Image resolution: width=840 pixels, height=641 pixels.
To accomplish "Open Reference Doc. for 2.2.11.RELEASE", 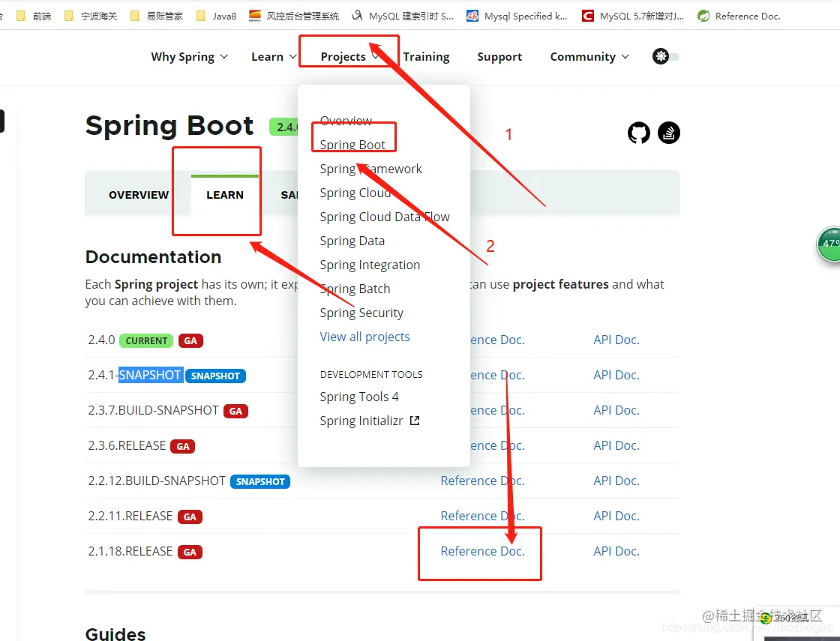I will [482, 516].
